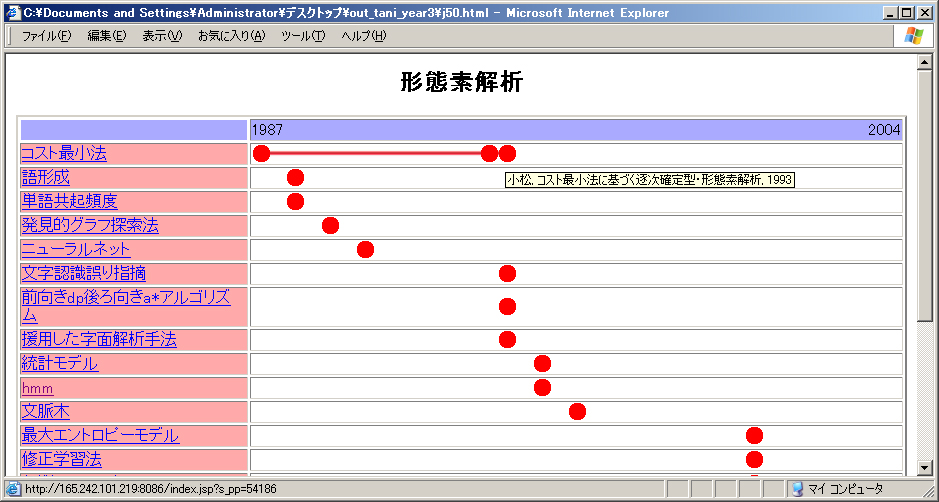
Task: Open the ニューラルネット link
Action: click(76, 249)
